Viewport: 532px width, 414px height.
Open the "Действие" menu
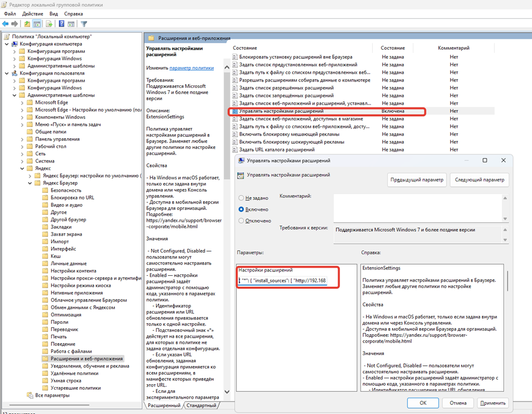pos(33,13)
